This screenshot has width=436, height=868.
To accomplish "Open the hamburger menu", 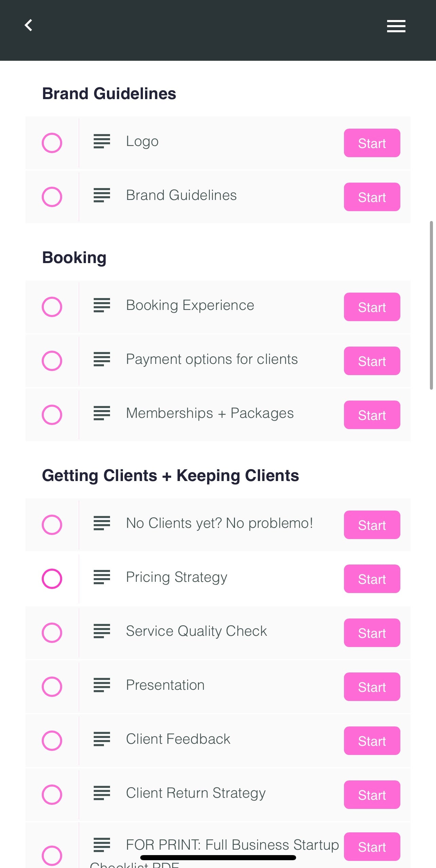I will click(x=396, y=26).
